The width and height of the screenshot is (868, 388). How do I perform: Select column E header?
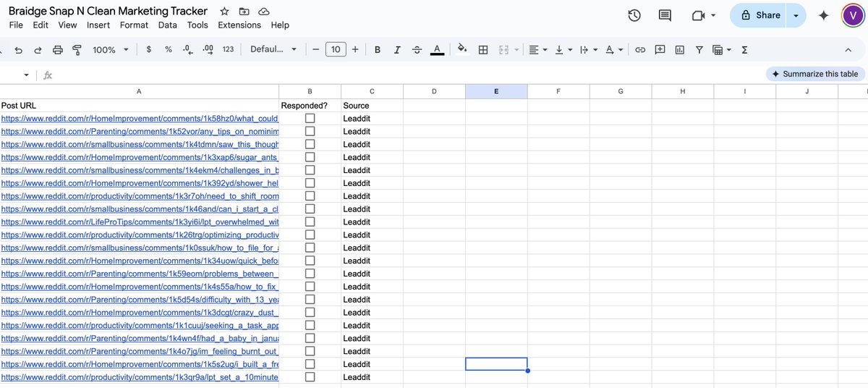pos(496,91)
